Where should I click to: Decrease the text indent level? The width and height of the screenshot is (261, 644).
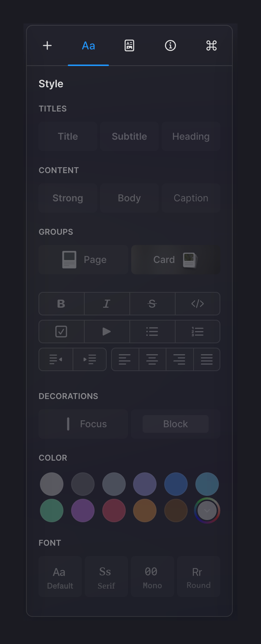point(56,359)
